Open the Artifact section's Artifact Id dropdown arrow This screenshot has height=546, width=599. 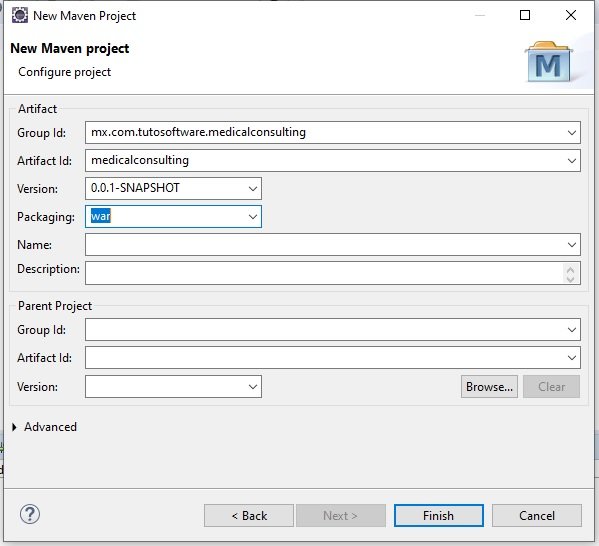pyautogui.click(x=571, y=161)
